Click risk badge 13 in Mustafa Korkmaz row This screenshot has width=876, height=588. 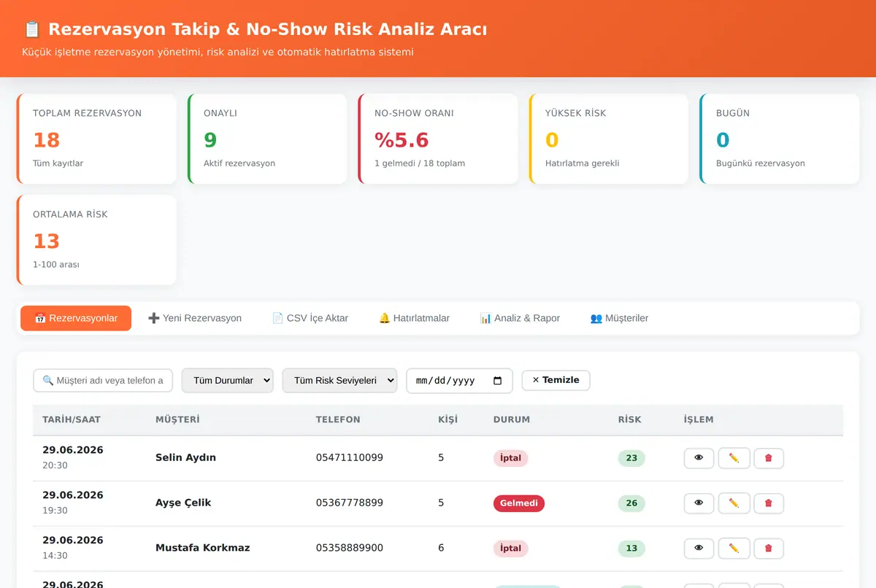[631, 549]
